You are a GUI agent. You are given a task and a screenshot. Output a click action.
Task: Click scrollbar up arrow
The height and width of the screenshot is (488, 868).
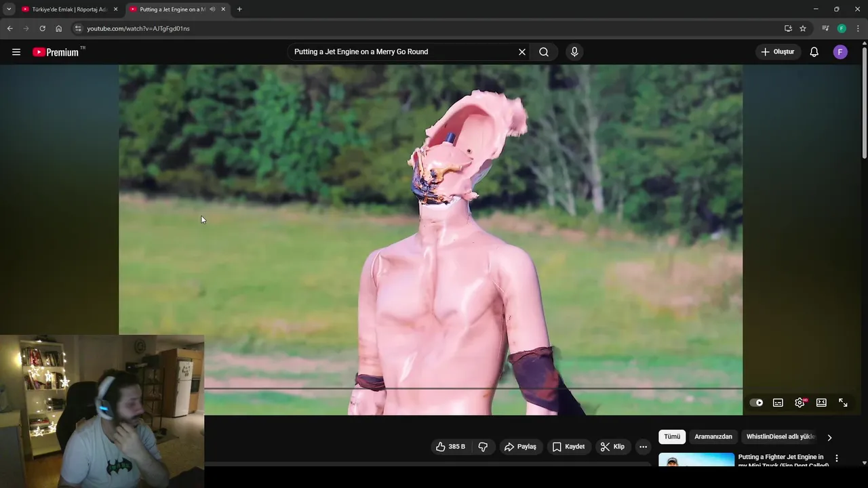coord(864,43)
